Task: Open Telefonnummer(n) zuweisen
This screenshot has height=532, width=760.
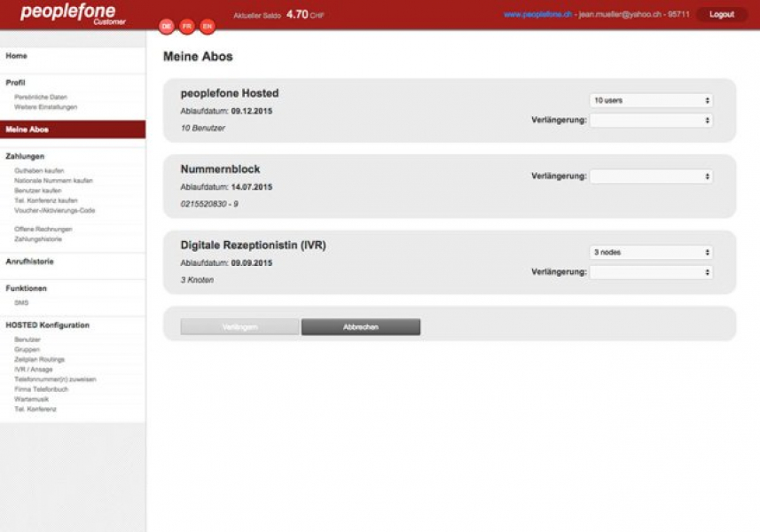Action: click(x=55, y=379)
